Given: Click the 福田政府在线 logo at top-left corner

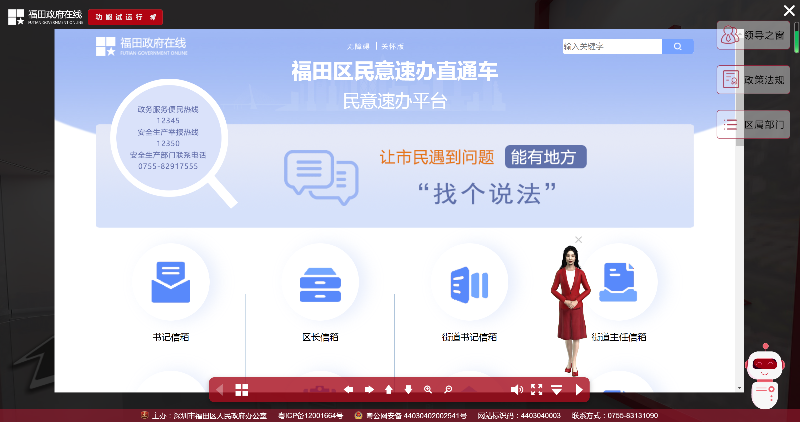Looking at the screenshot, I should pyautogui.click(x=45, y=17).
